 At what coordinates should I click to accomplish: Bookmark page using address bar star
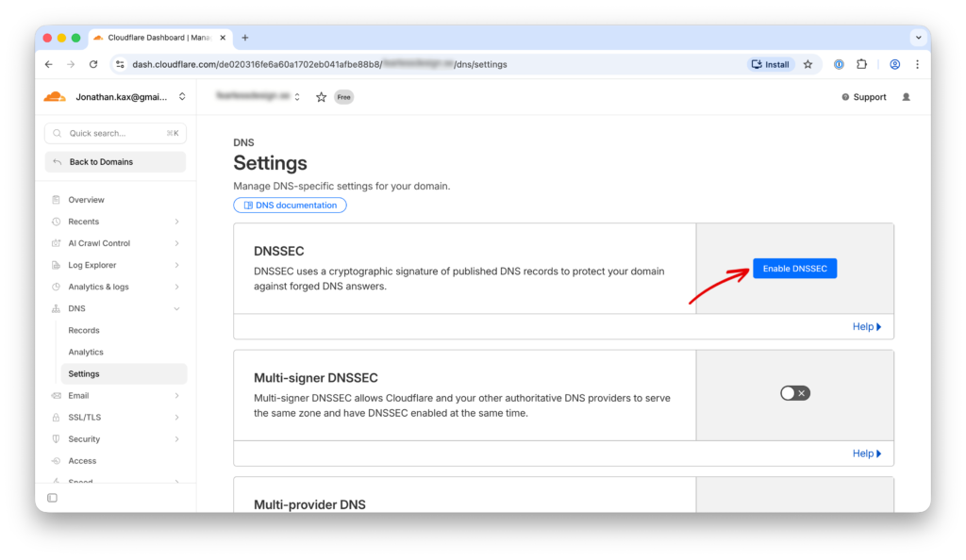[808, 64]
